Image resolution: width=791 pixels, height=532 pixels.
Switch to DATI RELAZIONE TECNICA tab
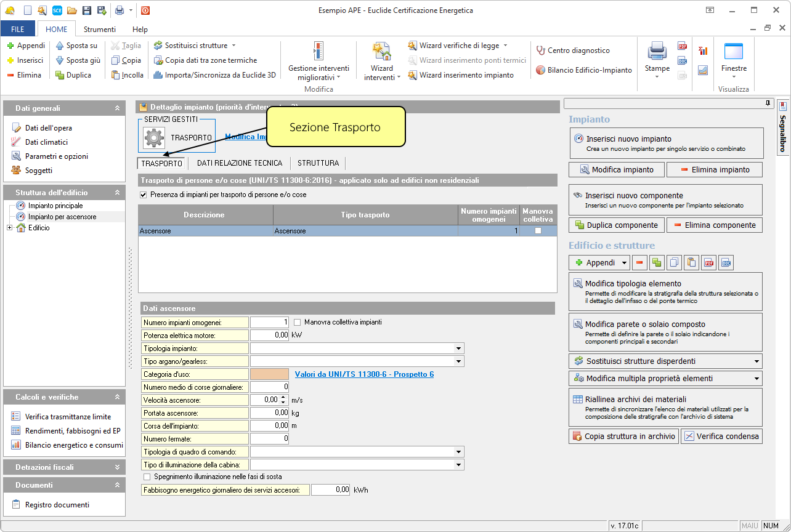click(x=239, y=163)
